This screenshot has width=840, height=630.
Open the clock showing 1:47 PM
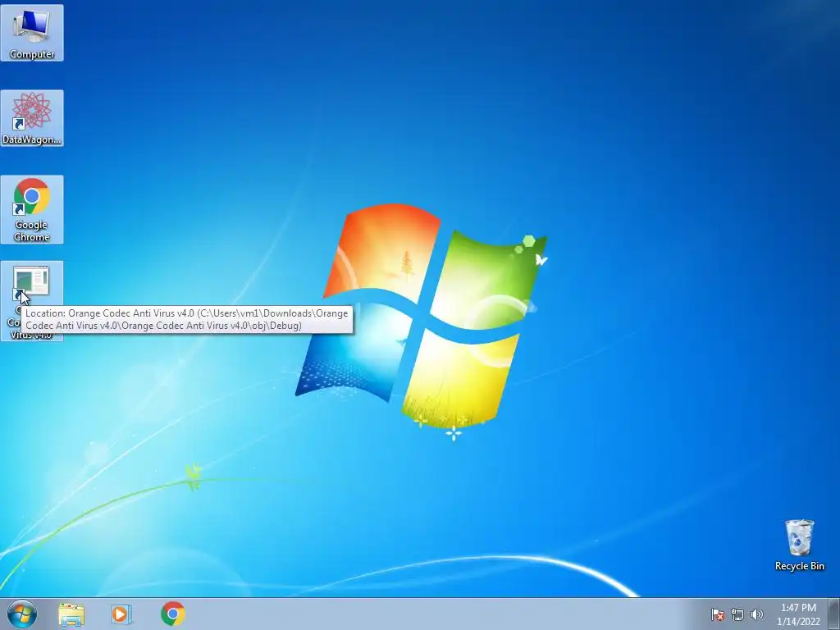click(x=798, y=614)
